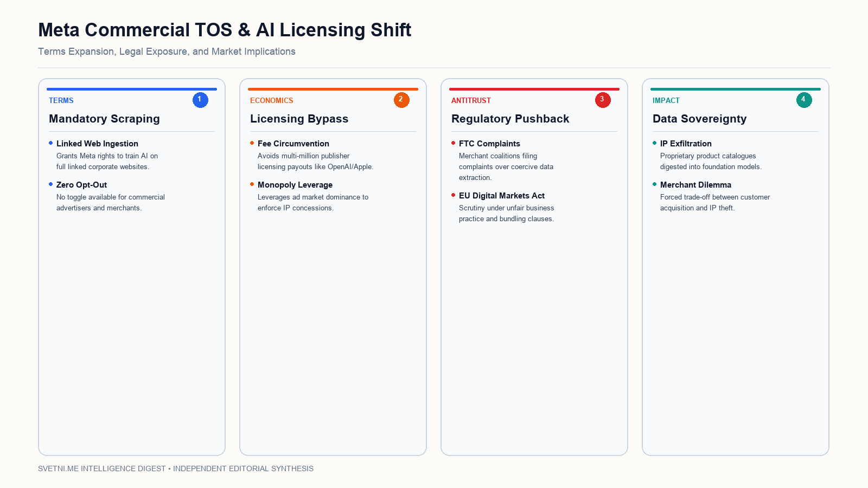Image resolution: width=868 pixels, height=488 pixels.
Task: Click 'FTC Complaints' bullet title
Action: [489, 144]
